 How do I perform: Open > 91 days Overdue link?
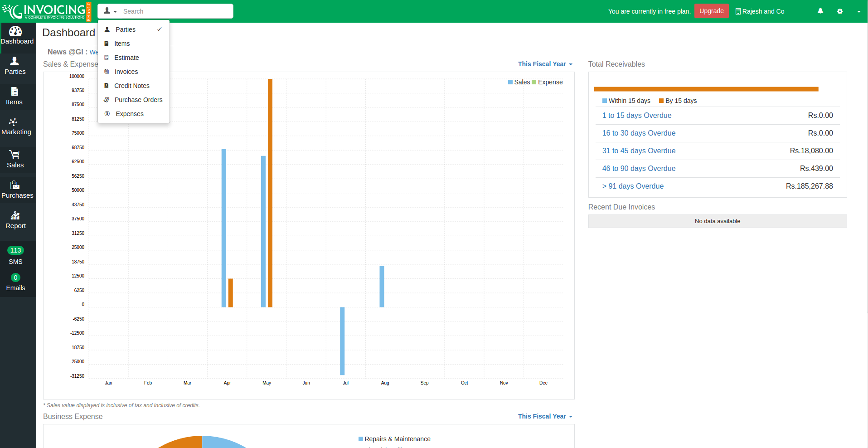[633, 186]
